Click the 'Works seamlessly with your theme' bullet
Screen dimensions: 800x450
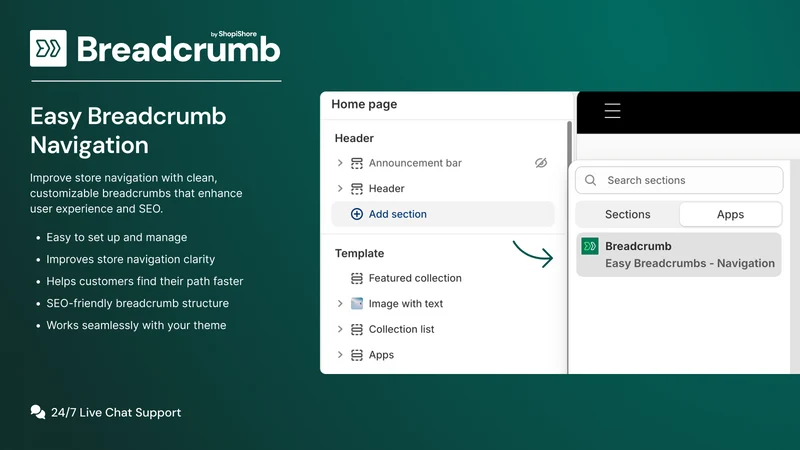click(x=136, y=325)
